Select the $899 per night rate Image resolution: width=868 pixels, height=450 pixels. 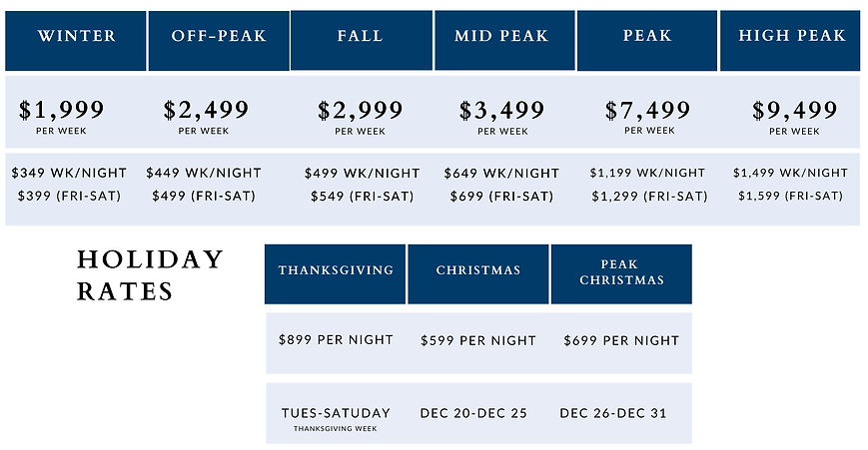336,340
